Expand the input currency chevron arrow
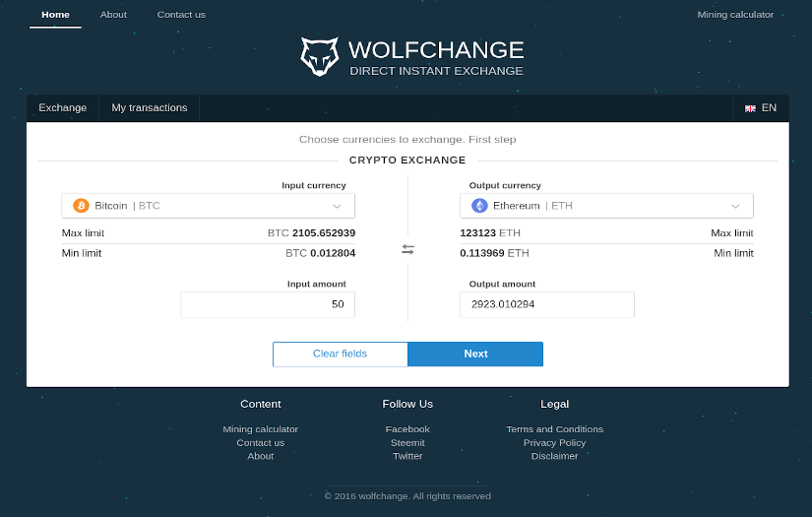The width and height of the screenshot is (812, 517). (x=337, y=206)
